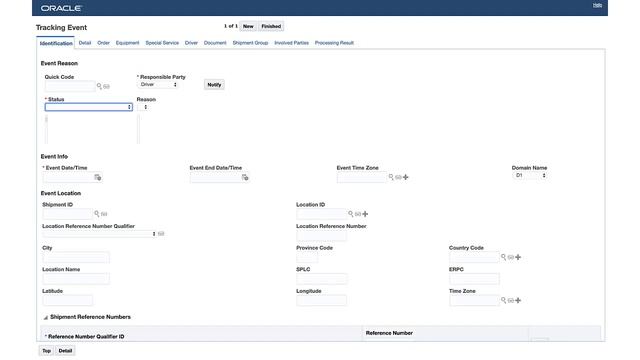Click the Location ID input field

coord(322,214)
